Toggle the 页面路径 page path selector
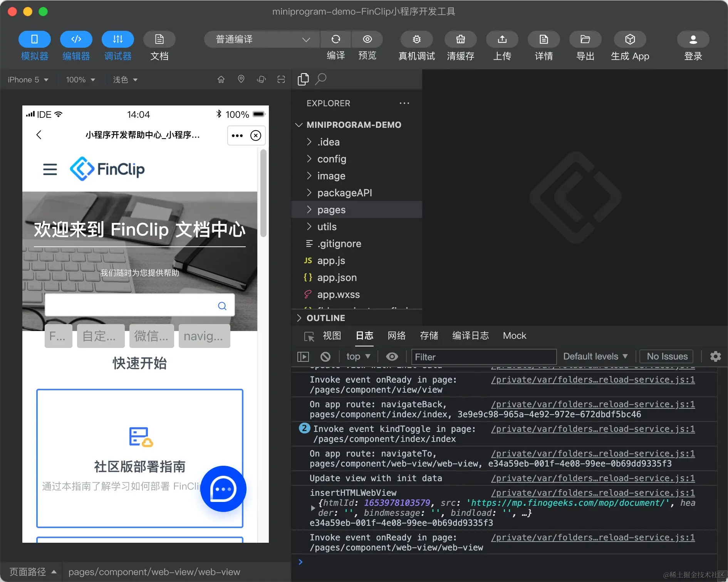This screenshot has width=728, height=582. coord(33,572)
